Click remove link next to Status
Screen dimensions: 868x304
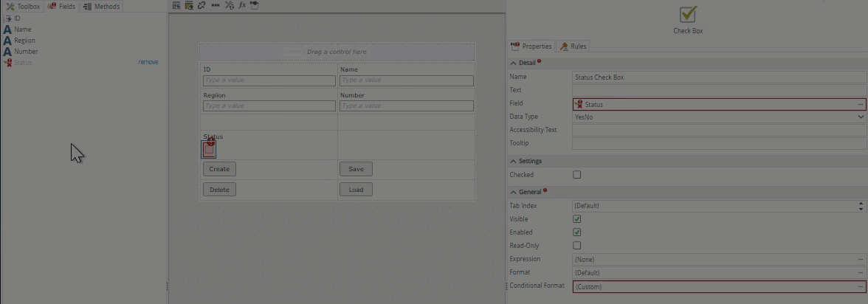coord(148,63)
